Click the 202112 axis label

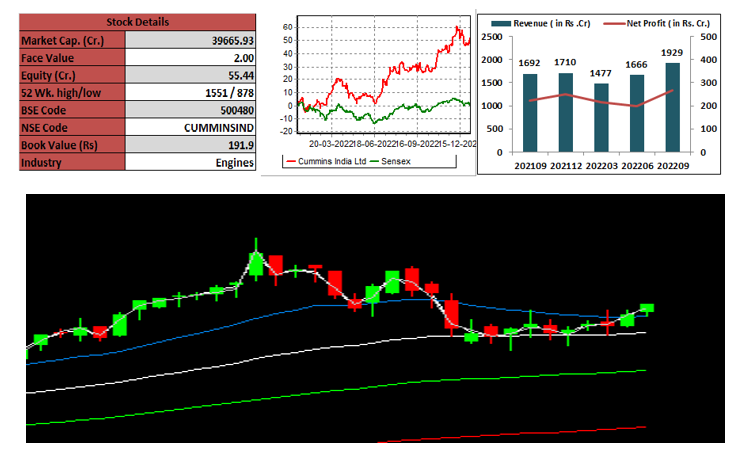point(566,166)
